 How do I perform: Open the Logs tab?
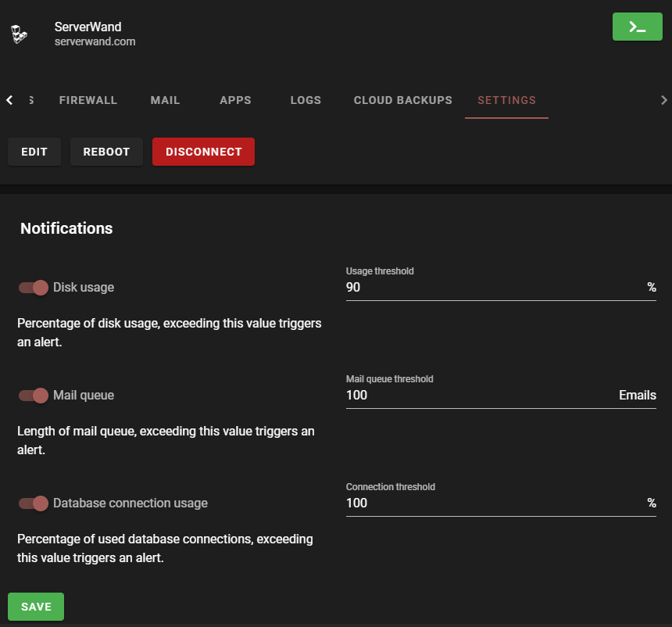click(306, 100)
